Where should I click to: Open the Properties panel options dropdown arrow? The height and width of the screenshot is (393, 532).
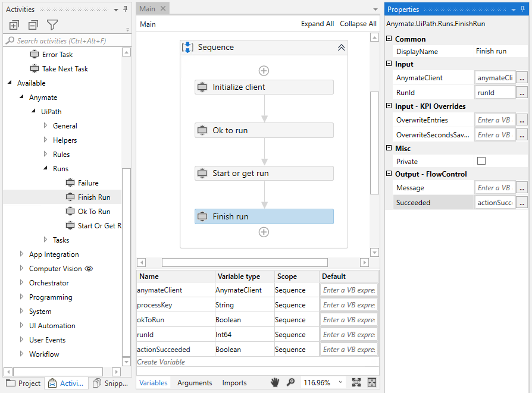(x=514, y=10)
